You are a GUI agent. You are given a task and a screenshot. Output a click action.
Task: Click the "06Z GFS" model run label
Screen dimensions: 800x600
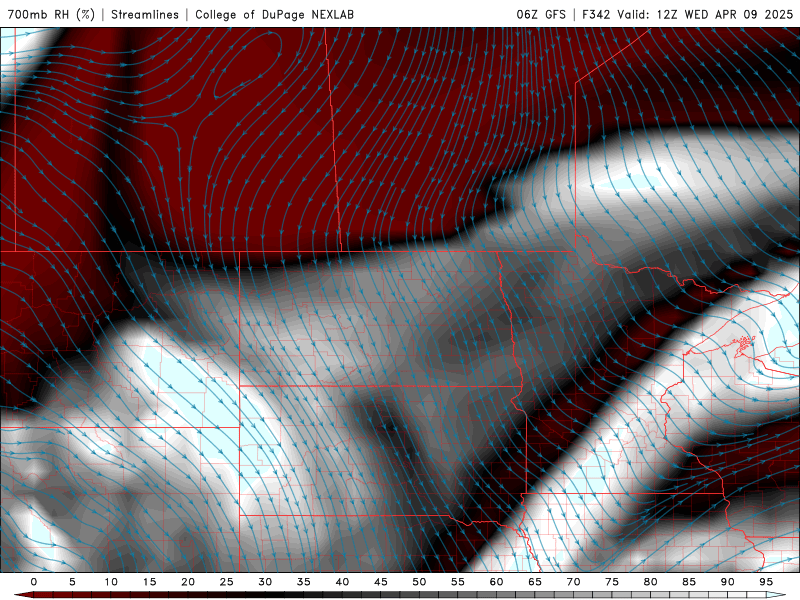tap(541, 14)
